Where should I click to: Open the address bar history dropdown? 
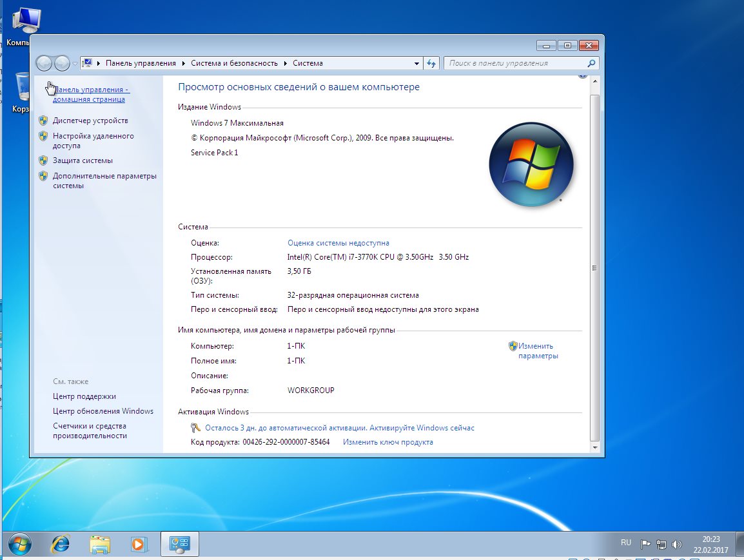(416, 64)
